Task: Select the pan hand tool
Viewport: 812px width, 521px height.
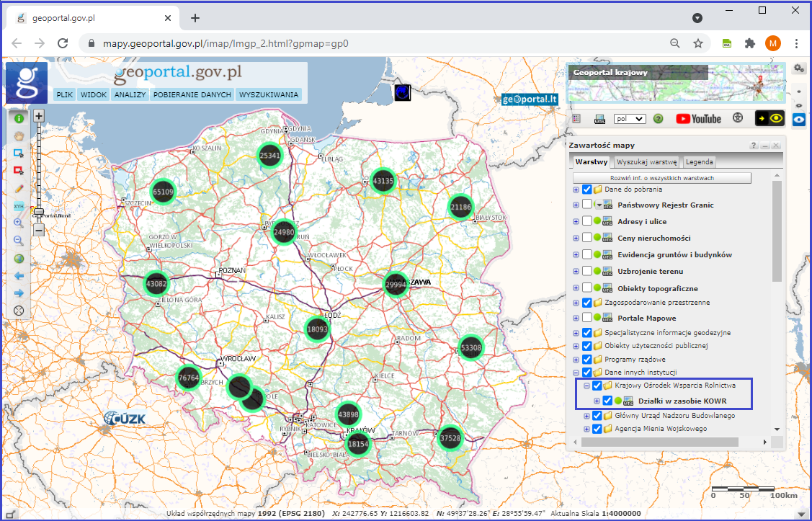Action: [19, 135]
